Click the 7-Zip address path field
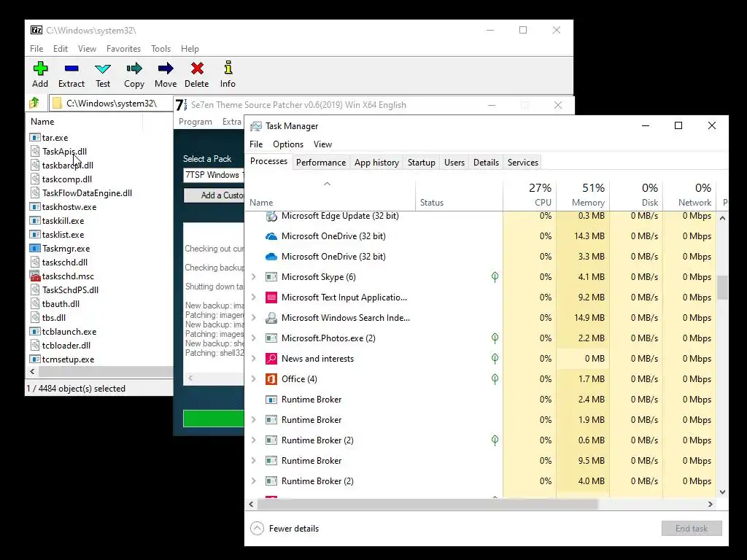This screenshot has height=560, width=747. [112, 103]
